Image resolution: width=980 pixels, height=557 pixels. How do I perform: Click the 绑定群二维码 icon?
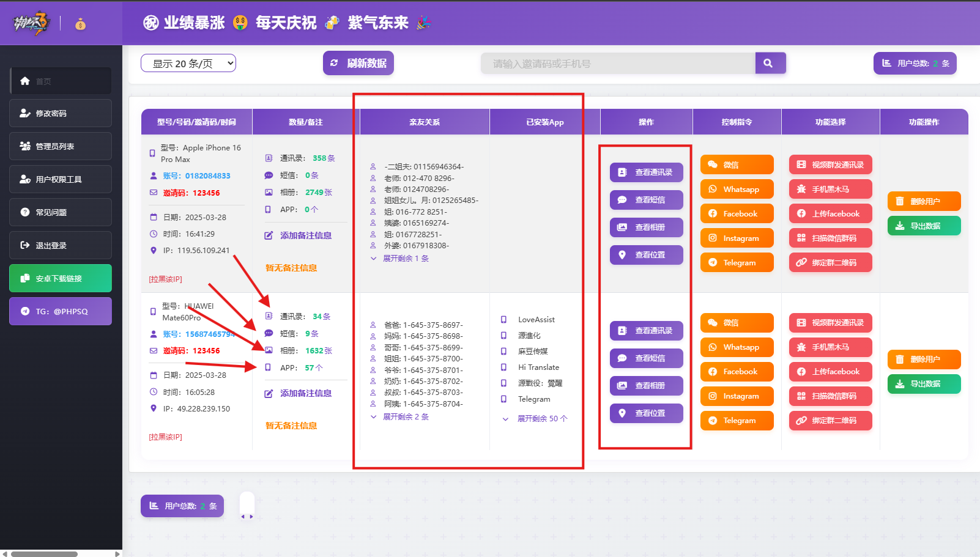click(x=830, y=262)
